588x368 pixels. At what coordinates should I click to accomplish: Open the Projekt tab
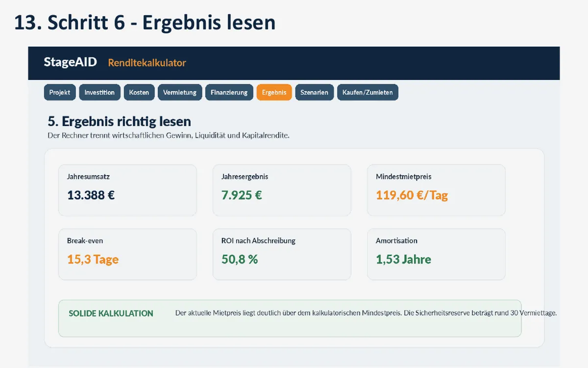click(60, 92)
